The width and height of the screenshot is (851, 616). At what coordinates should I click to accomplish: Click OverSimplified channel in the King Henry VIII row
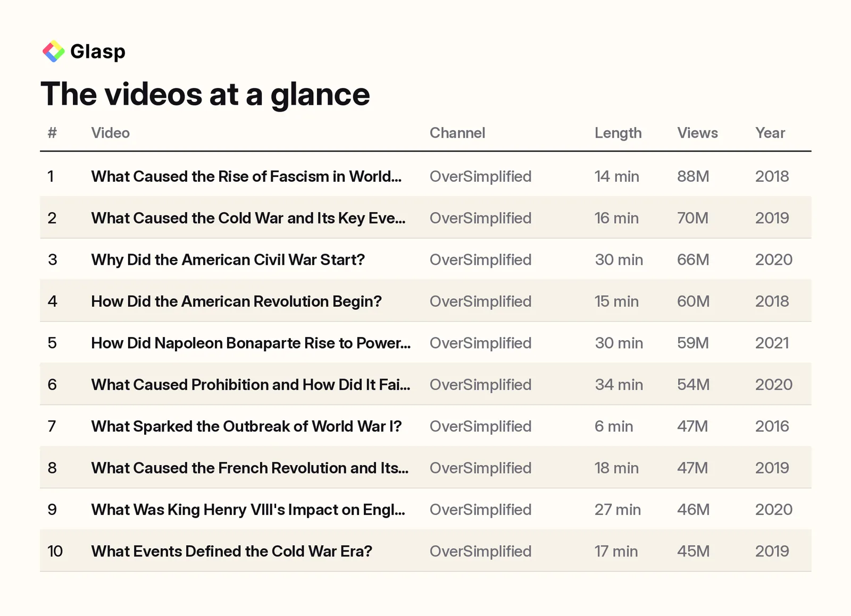(x=481, y=510)
